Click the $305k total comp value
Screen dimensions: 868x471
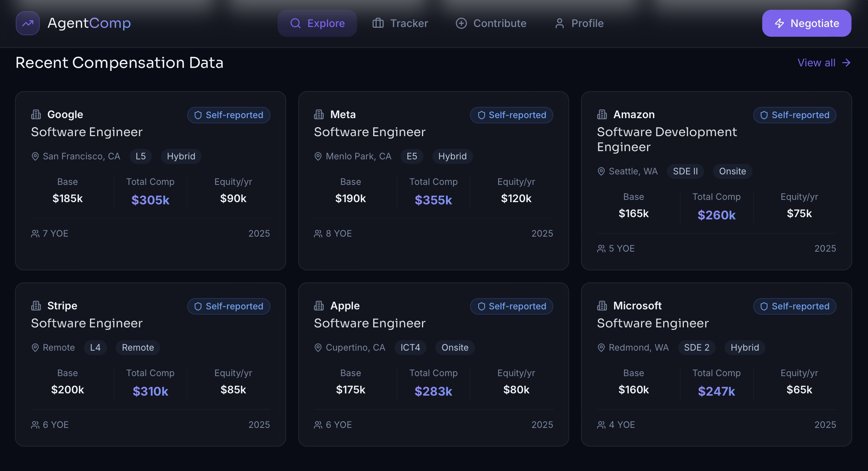pyautogui.click(x=150, y=200)
